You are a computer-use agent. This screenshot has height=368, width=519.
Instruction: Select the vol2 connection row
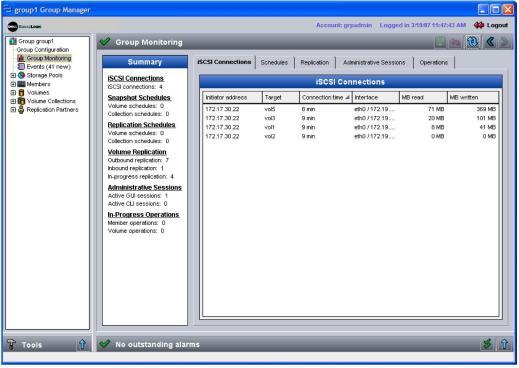click(350, 136)
